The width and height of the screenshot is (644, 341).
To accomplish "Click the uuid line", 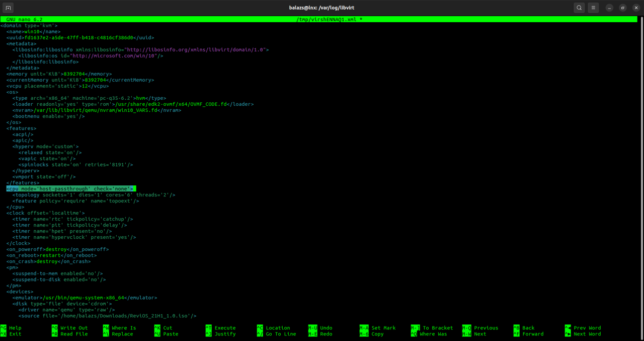I will pyautogui.click(x=80, y=38).
